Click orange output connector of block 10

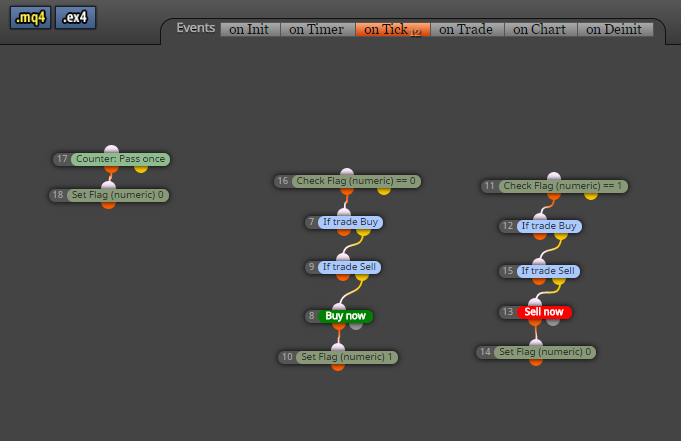click(x=338, y=367)
